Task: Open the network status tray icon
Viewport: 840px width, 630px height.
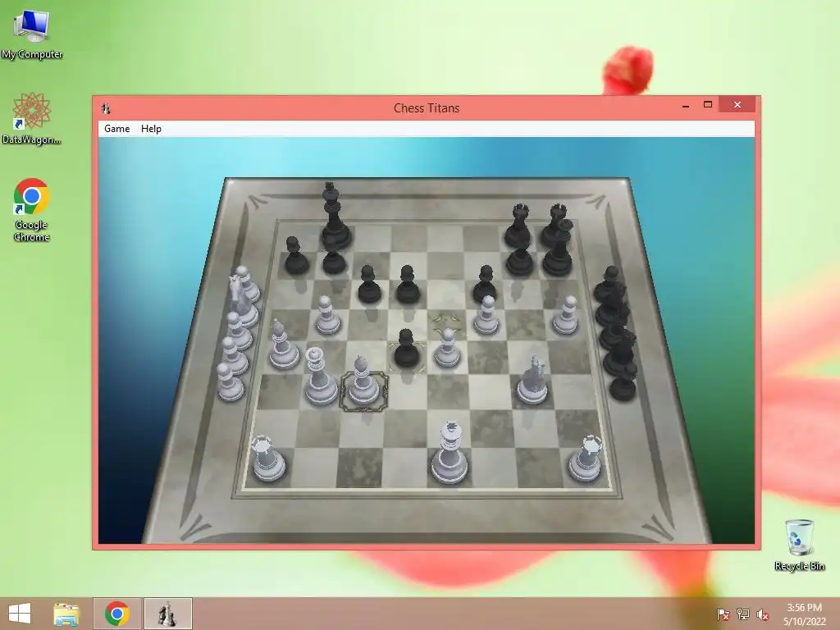Action: click(743, 614)
